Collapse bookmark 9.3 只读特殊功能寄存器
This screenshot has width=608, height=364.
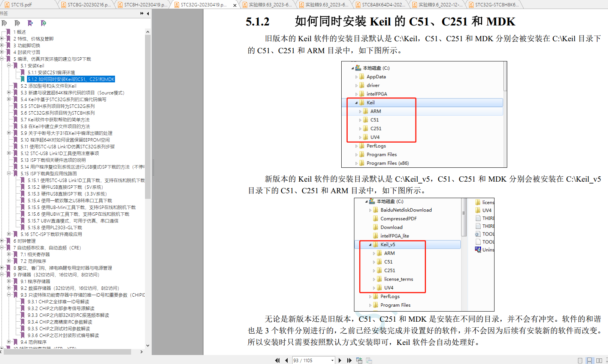point(9,295)
